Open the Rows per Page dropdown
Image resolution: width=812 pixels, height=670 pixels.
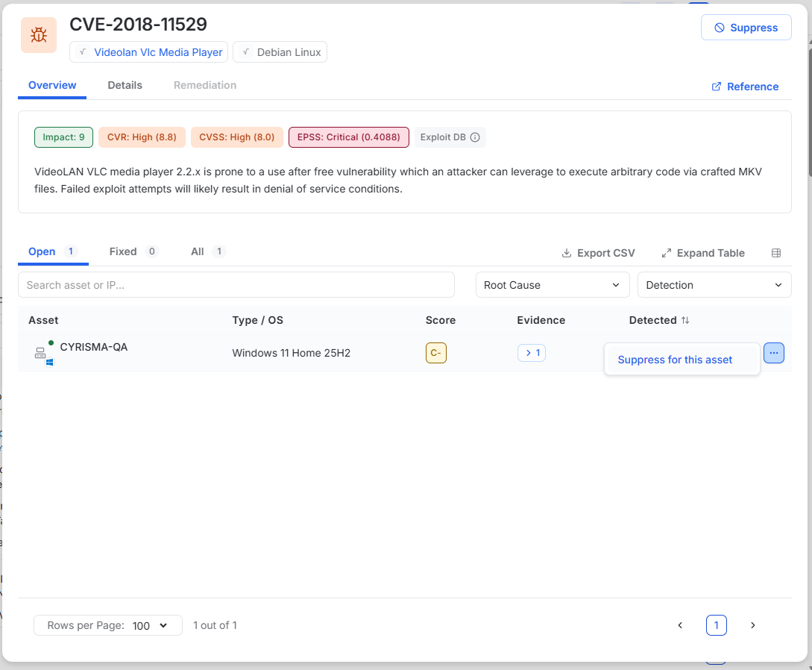coord(107,625)
